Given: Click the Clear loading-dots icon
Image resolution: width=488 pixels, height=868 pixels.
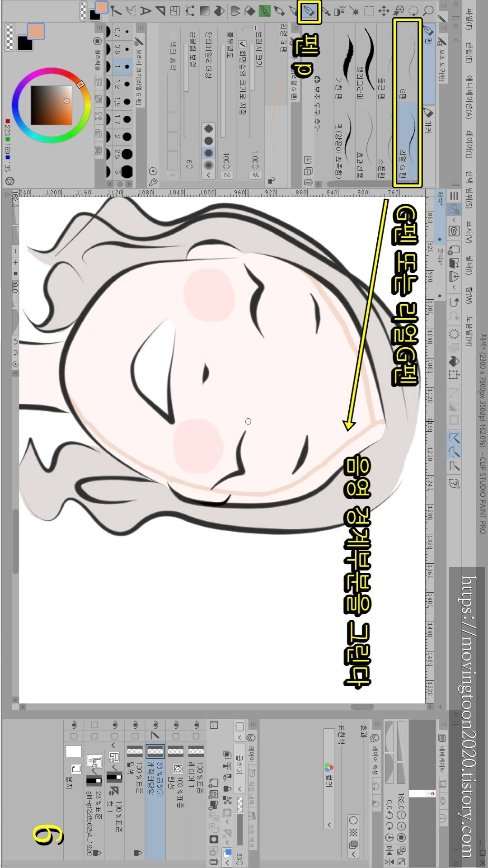Looking at the screenshot, I should 454,335.
